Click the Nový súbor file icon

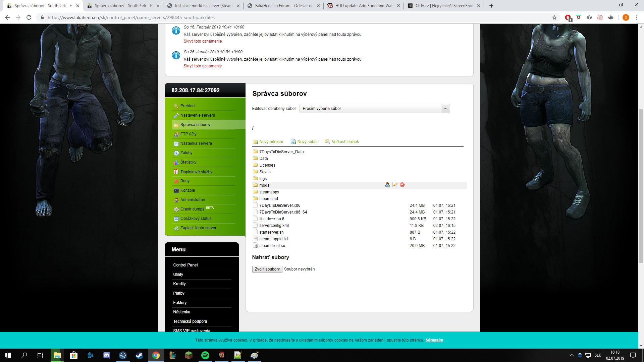(x=293, y=142)
